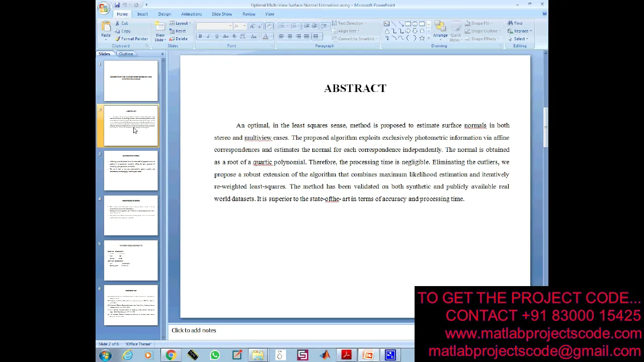Open WhatsApp from the taskbar
The image size is (644, 362).
click(x=215, y=355)
